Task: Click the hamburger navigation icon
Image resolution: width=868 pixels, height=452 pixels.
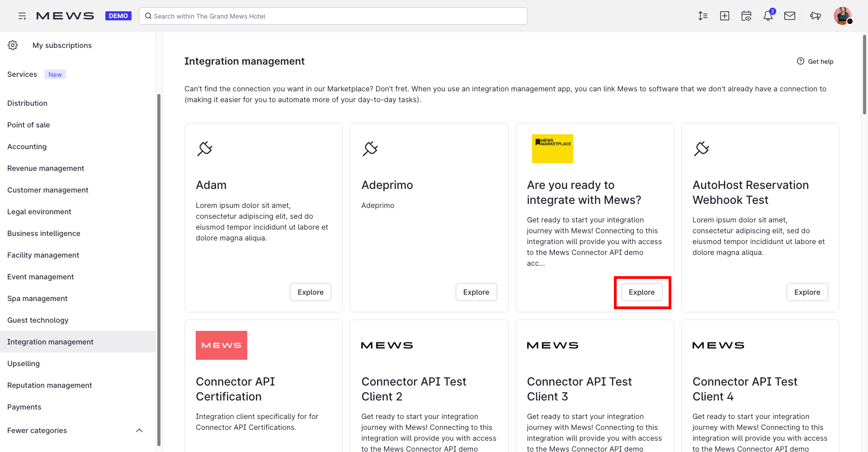Action: [22, 16]
